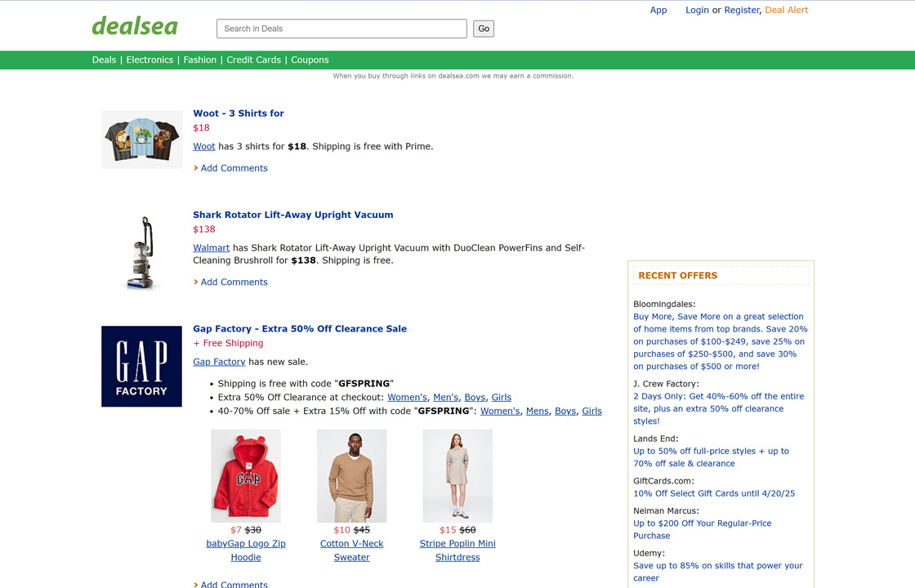Click the RECENT OFFERS heading
The width and height of the screenshot is (915, 588).
point(677,275)
